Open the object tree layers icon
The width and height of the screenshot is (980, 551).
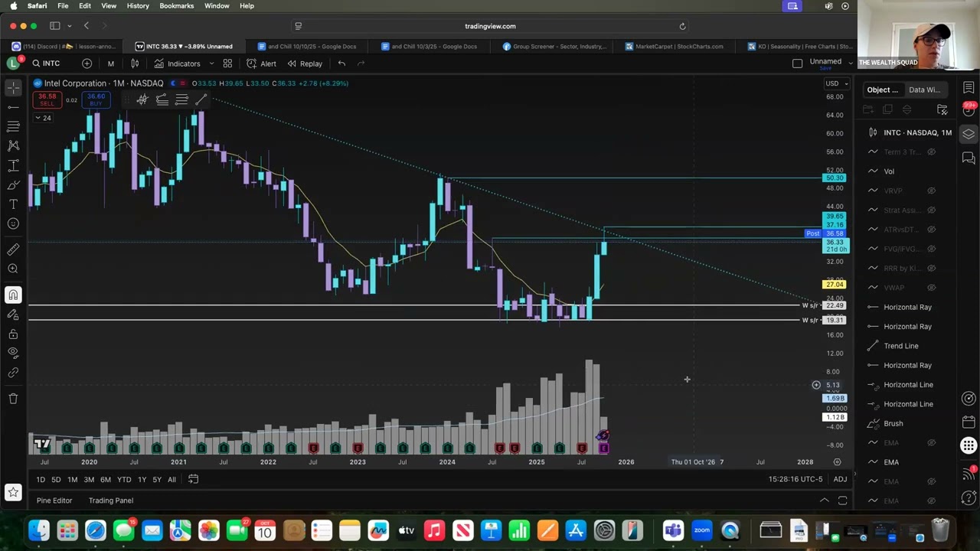[x=969, y=134]
